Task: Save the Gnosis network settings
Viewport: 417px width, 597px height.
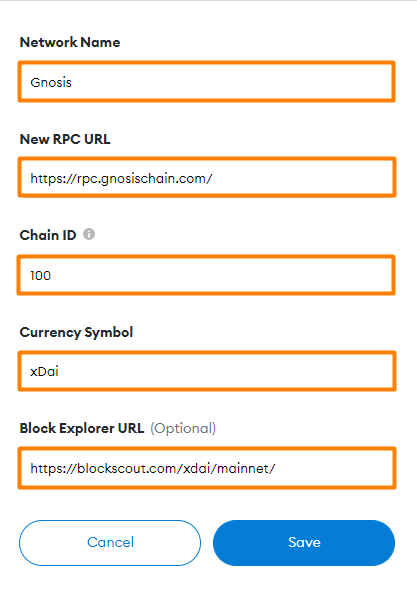Action: click(304, 543)
